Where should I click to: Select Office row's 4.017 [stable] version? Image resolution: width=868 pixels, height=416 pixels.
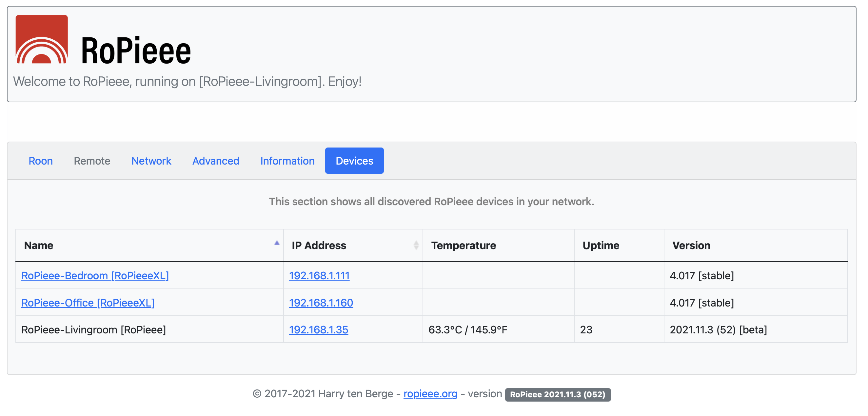[x=701, y=303]
